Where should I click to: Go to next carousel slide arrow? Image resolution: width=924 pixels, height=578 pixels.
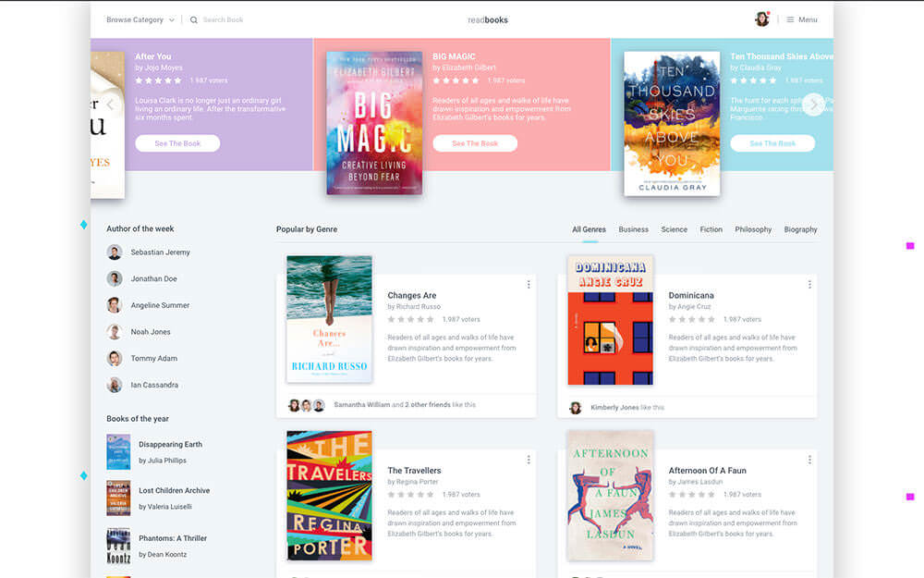click(813, 105)
